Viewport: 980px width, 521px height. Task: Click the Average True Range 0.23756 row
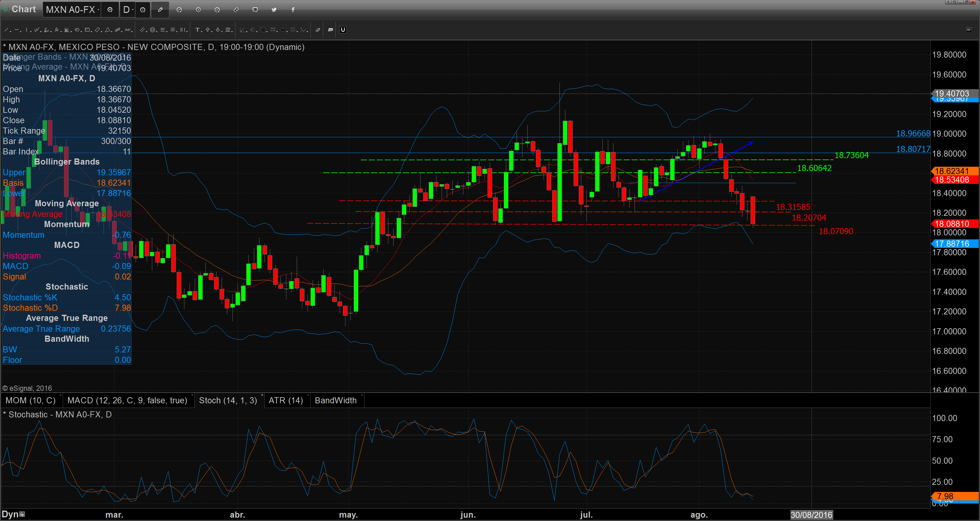click(x=66, y=329)
